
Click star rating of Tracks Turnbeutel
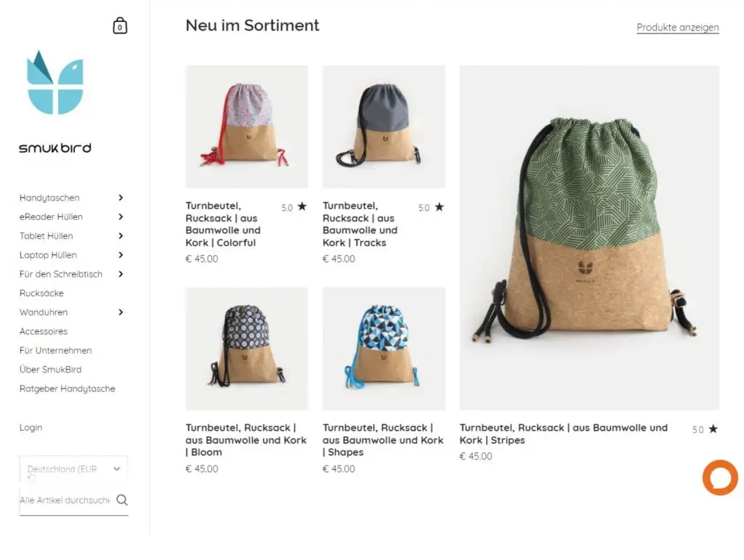pyautogui.click(x=431, y=208)
